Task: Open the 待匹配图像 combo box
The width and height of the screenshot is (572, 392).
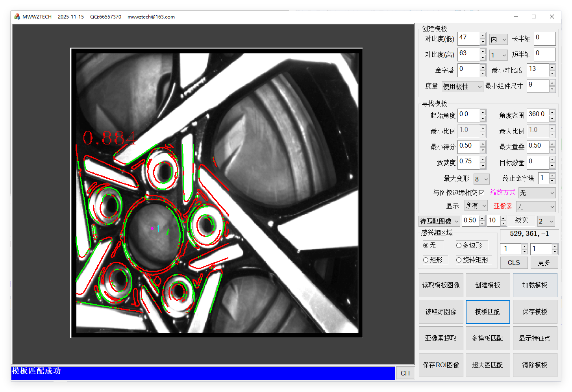Action: coord(439,221)
